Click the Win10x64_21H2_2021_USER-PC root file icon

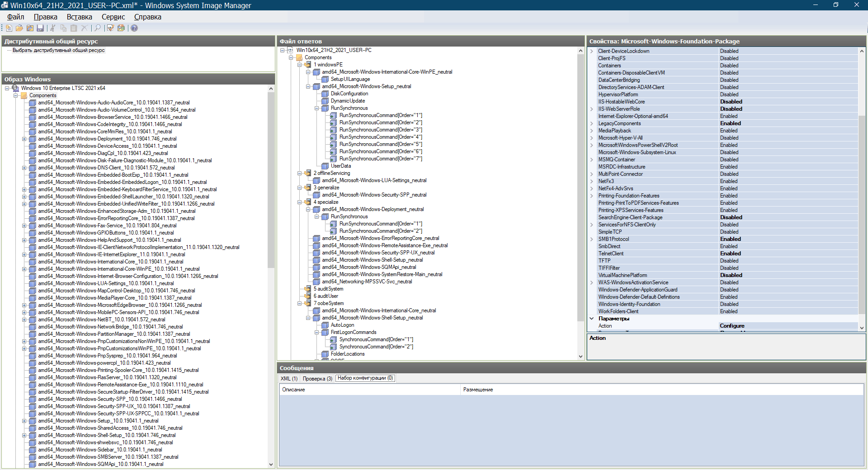[x=290, y=50]
